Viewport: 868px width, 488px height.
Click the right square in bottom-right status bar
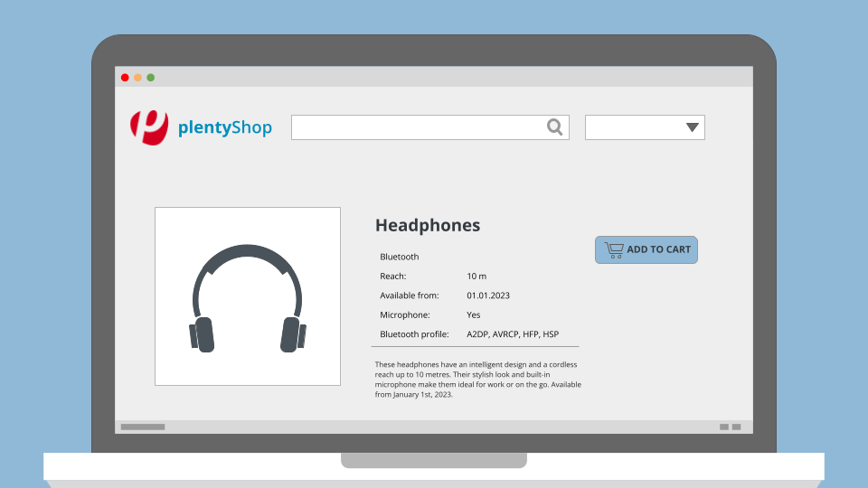(736, 427)
